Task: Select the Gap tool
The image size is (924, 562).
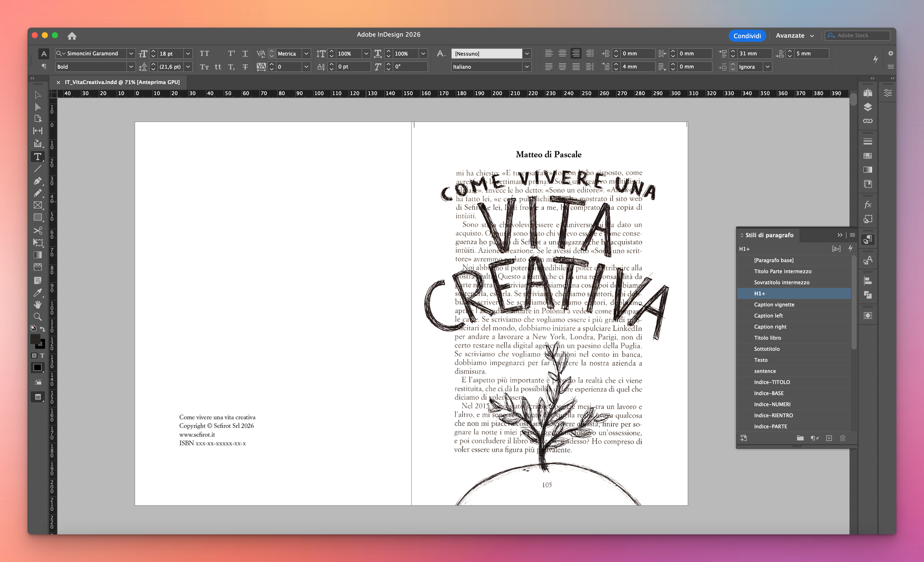Action: click(38, 131)
